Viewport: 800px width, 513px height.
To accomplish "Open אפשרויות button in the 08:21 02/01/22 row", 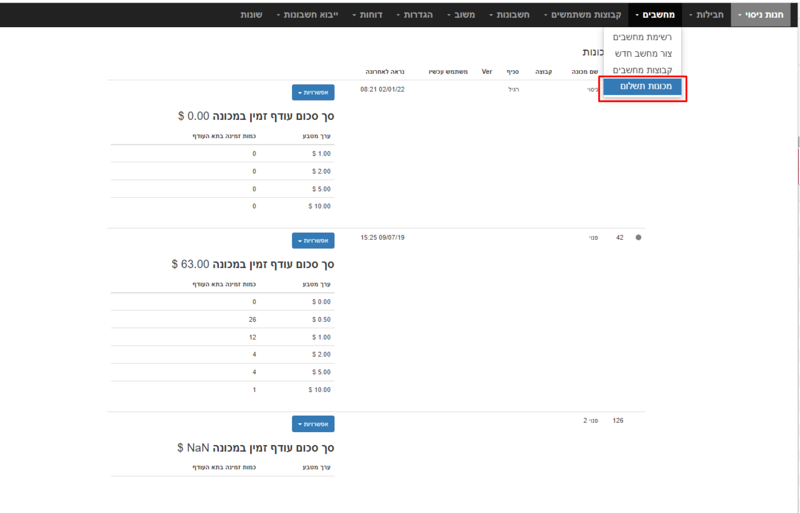I will 313,92.
